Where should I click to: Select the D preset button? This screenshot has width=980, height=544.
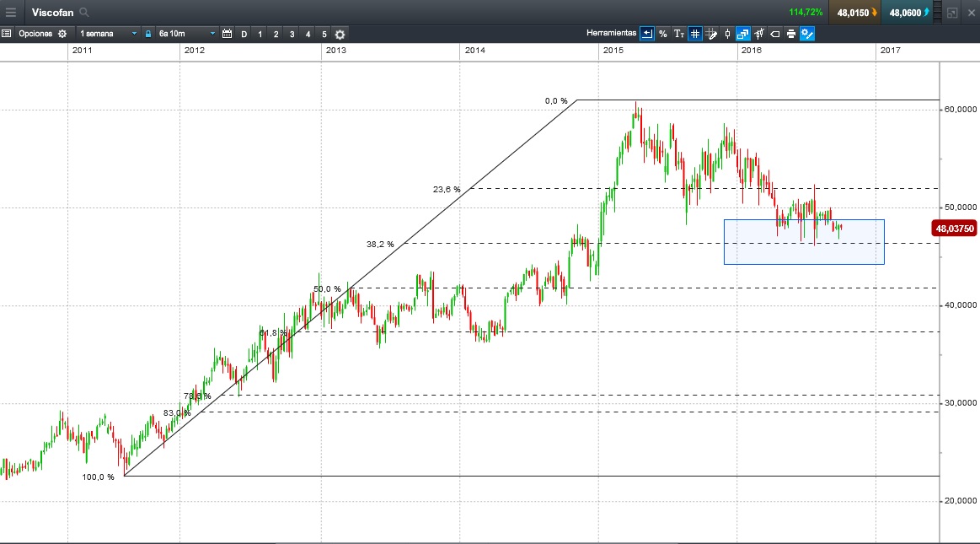pyautogui.click(x=244, y=35)
